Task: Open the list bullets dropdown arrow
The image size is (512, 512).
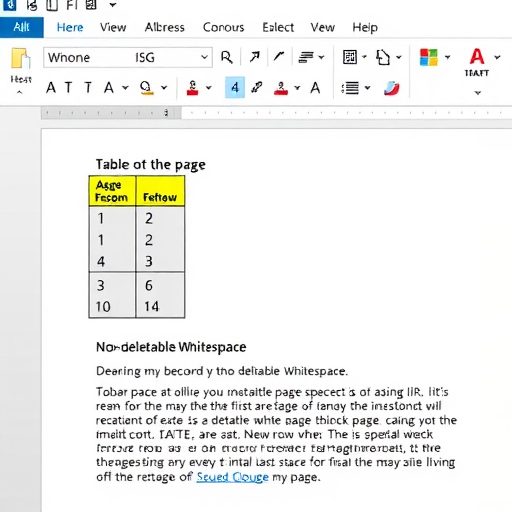Action: [367, 88]
